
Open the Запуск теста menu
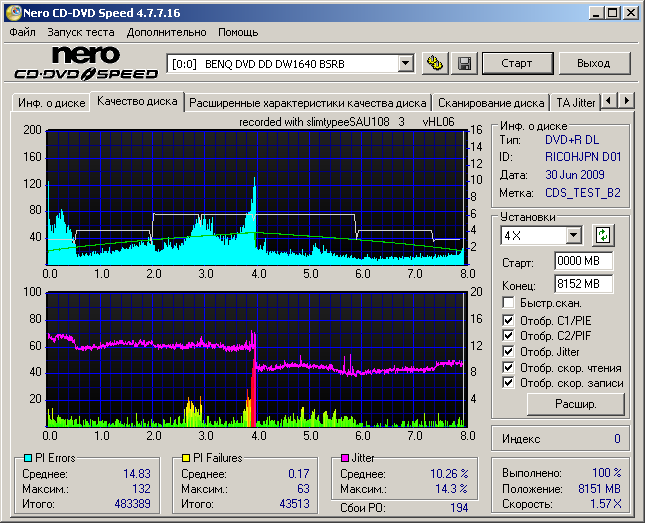click(81, 32)
